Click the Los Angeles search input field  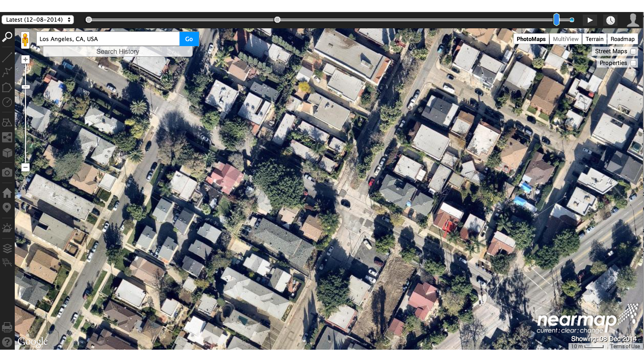click(x=108, y=39)
